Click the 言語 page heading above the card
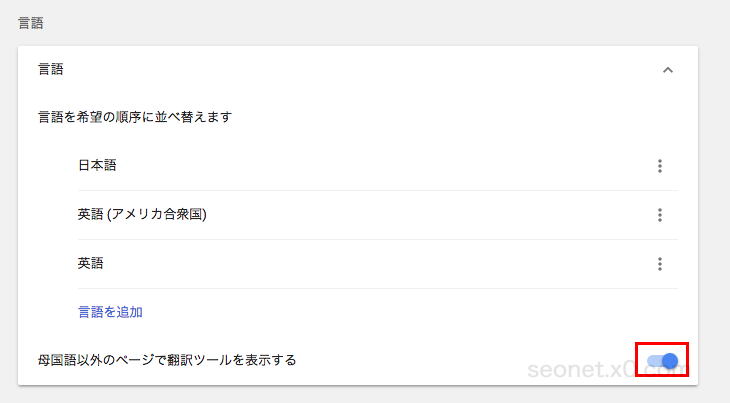This screenshot has height=403, width=730. pos(31,23)
